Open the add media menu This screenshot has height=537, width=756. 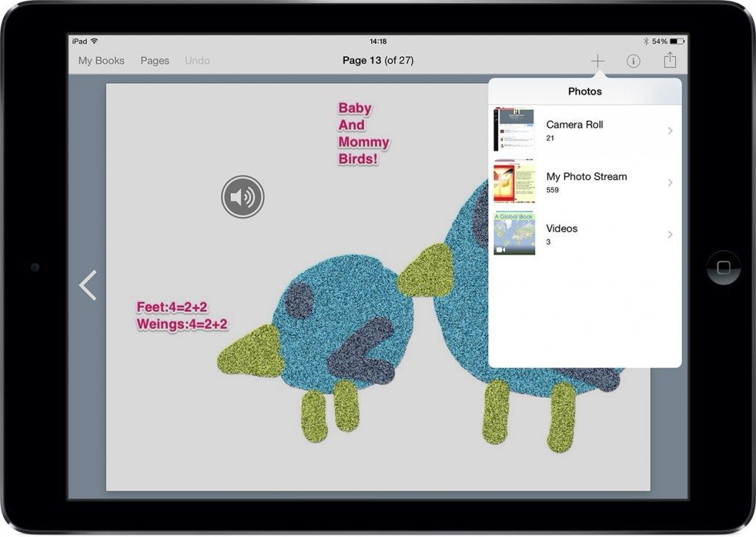pyautogui.click(x=597, y=61)
